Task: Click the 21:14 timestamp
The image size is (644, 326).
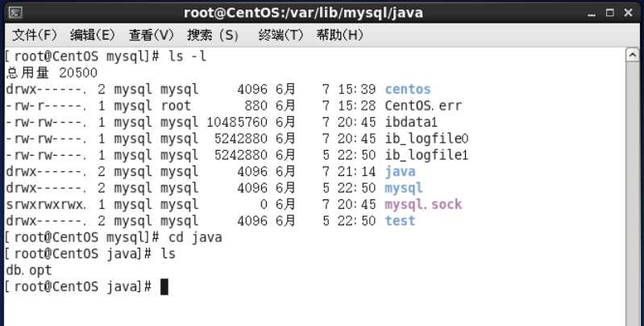Action: 357,171
